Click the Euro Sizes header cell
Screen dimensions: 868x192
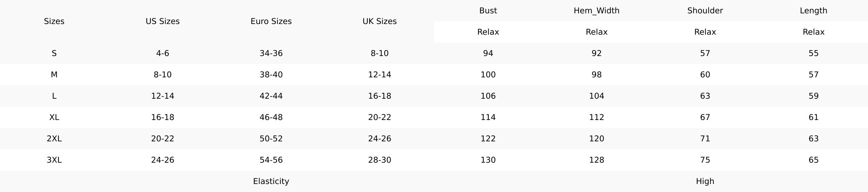[x=271, y=21]
